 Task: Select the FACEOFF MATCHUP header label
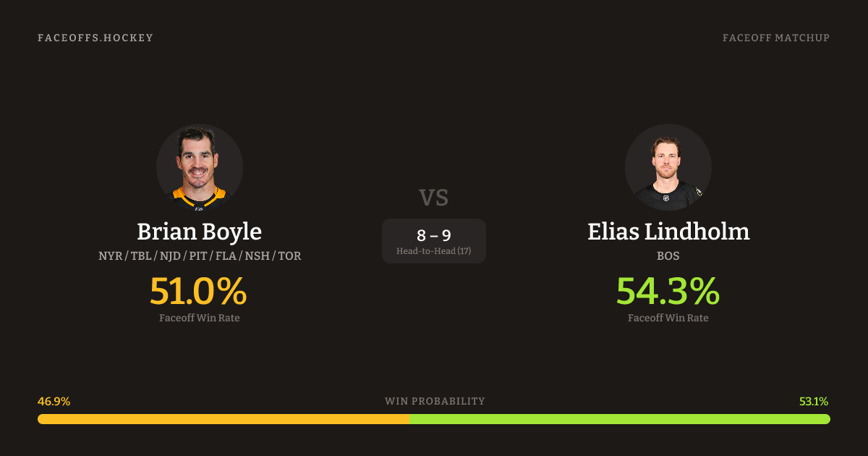point(775,38)
